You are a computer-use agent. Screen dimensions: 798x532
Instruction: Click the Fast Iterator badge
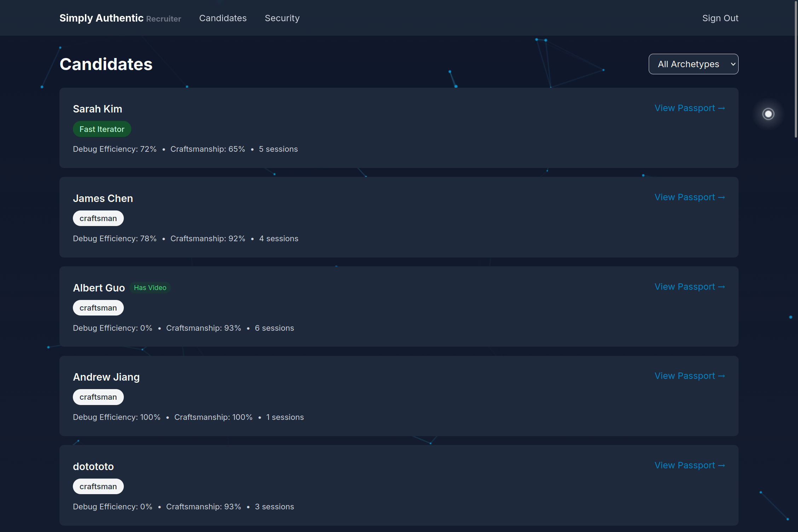pyautogui.click(x=102, y=129)
